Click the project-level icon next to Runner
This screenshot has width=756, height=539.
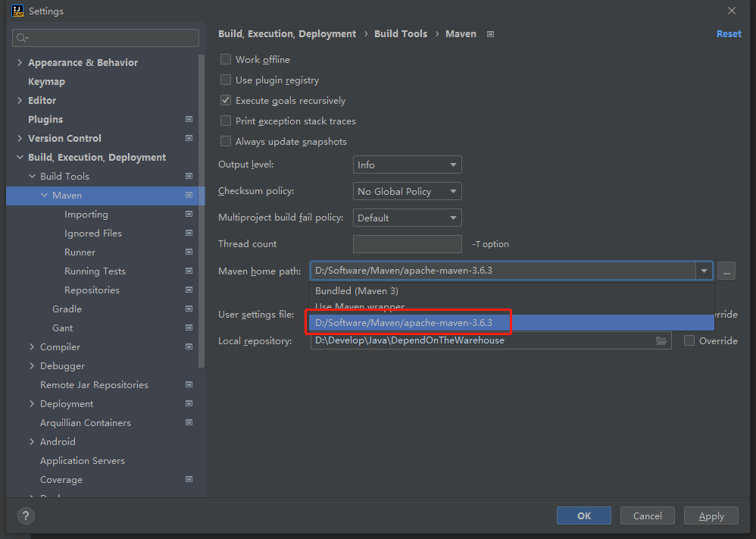click(x=189, y=252)
